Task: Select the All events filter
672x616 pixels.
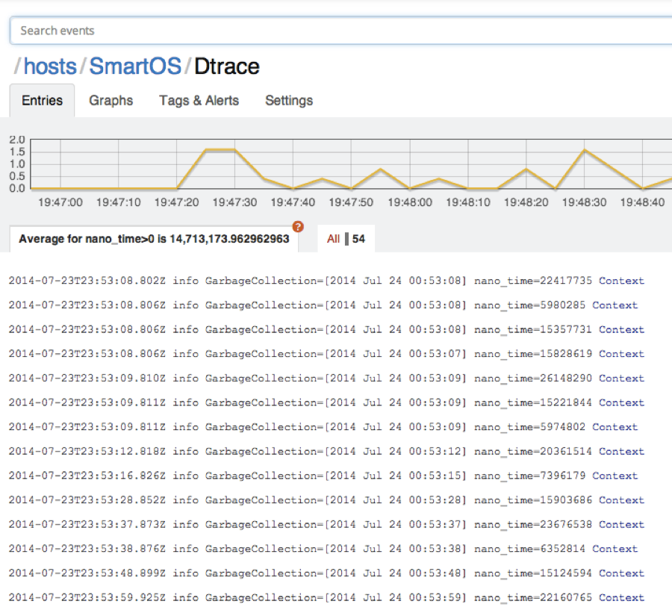Action: coord(334,238)
